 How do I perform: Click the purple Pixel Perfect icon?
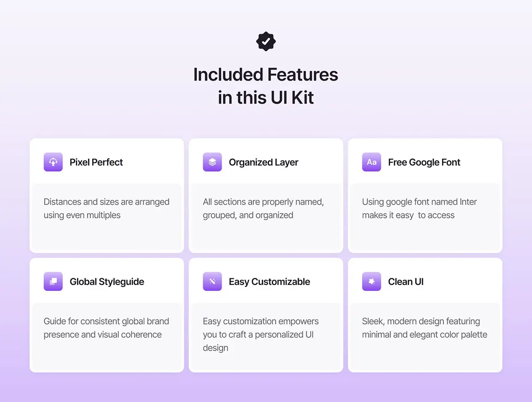53,162
